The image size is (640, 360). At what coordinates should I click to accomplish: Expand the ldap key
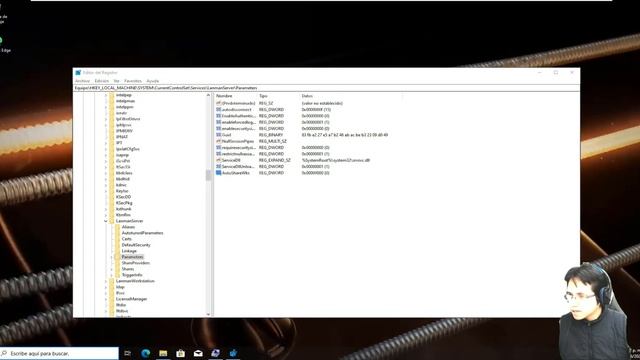(106, 287)
